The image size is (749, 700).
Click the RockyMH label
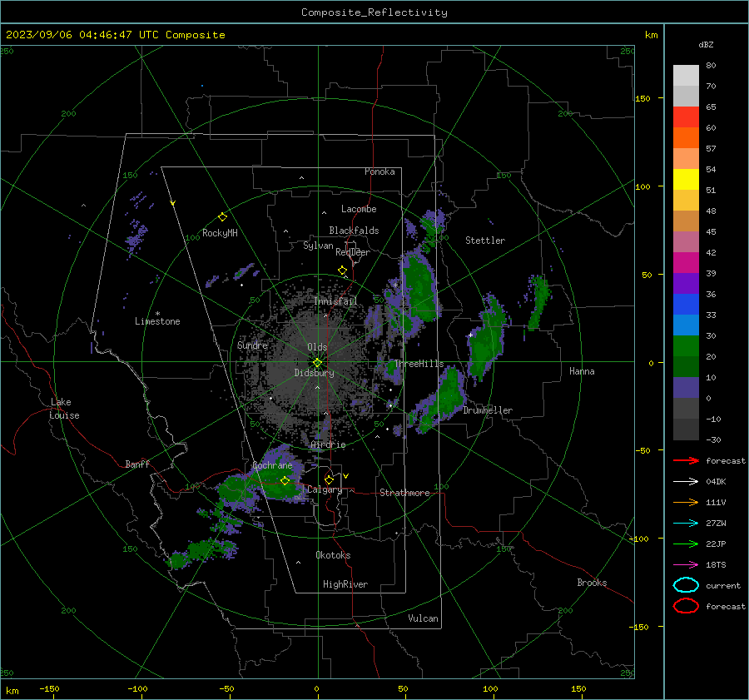220,233
